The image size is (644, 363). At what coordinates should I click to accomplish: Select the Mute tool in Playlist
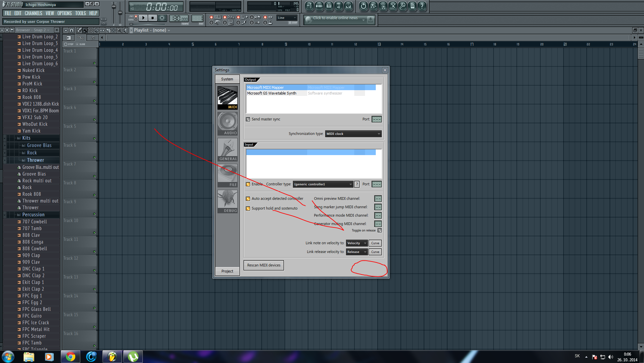[x=96, y=30]
